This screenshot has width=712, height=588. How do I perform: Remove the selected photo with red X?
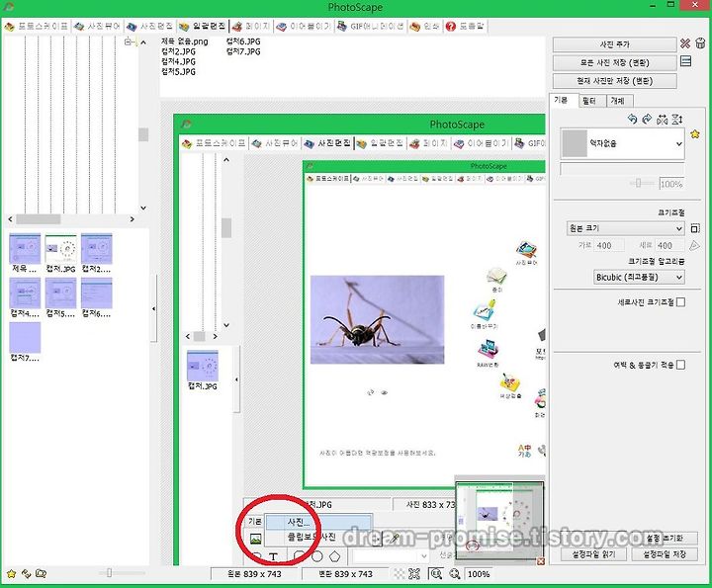pos(685,43)
